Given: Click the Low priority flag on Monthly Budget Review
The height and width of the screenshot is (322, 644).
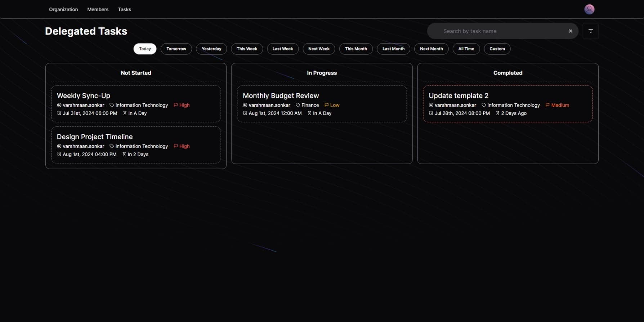Looking at the screenshot, I should [327, 105].
